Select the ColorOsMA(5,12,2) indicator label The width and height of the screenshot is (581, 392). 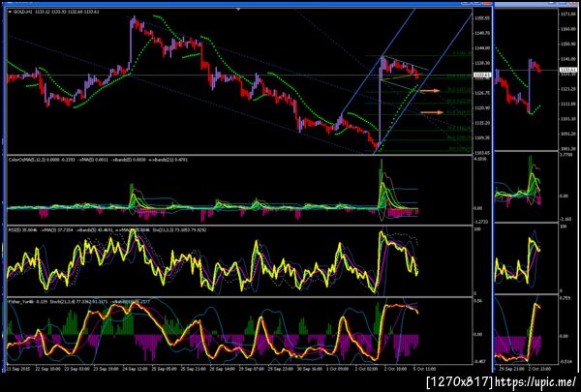pyautogui.click(x=27, y=160)
